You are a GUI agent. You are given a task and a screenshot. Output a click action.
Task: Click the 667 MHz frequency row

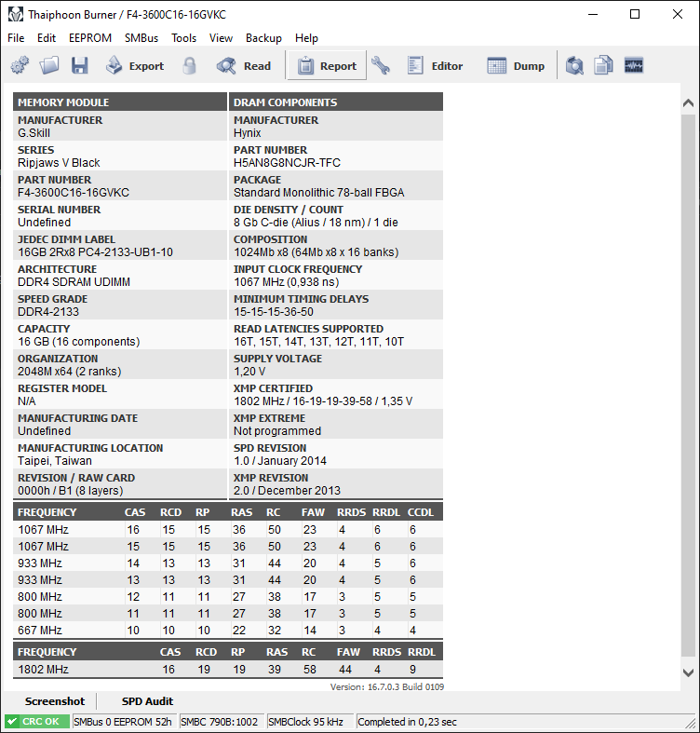click(x=228, y=631)
